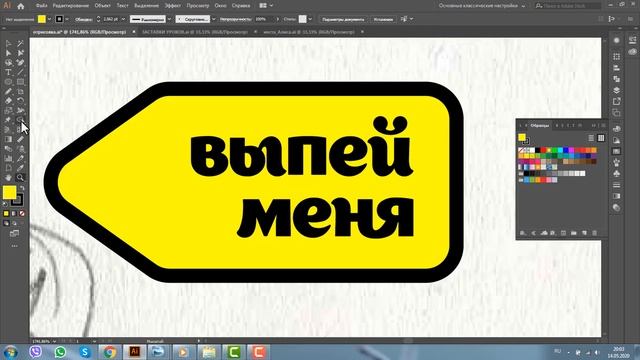Select the Direct Selection tool

coord(8,53)
